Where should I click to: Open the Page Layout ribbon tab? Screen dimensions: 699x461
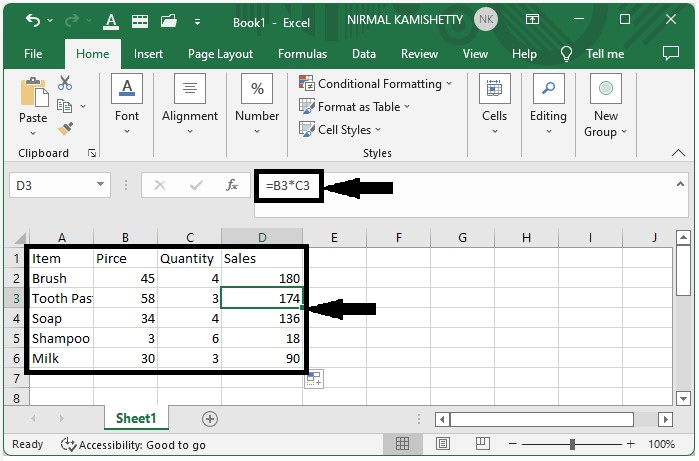(x=220, y=54)
